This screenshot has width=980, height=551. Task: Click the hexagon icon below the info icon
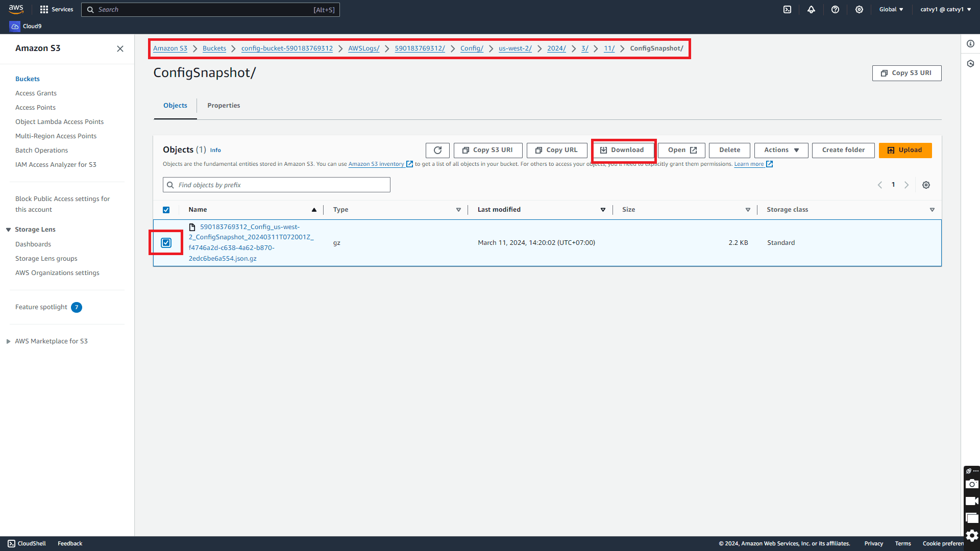point(970,64)
